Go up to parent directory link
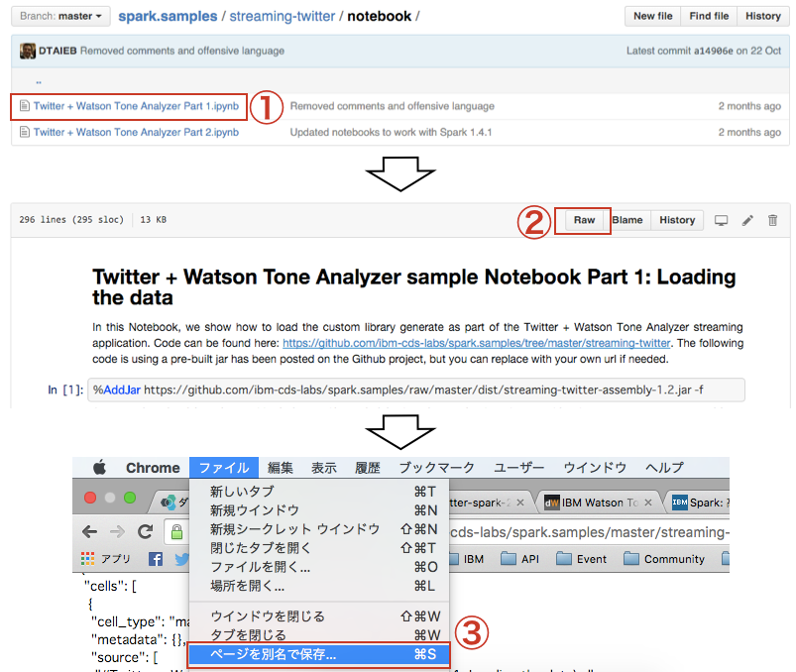Image resolution: width=796 pixels, height=672 pixels. [39, 81]
